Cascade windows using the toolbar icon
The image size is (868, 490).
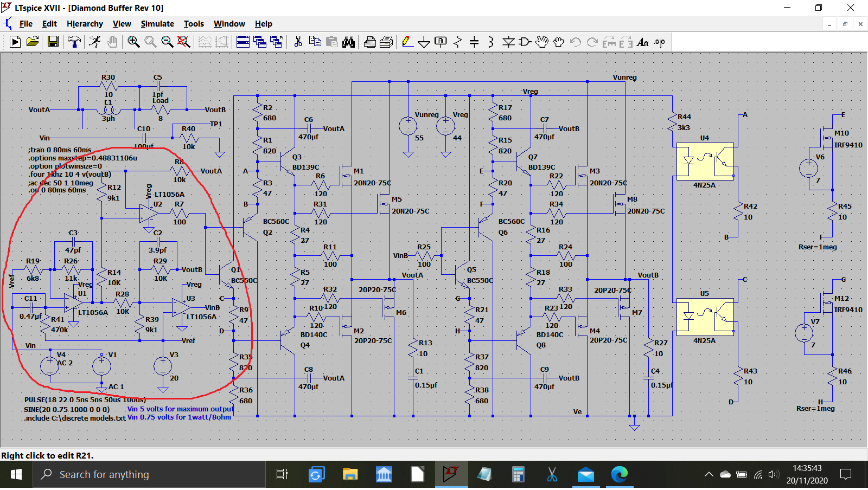260,42
